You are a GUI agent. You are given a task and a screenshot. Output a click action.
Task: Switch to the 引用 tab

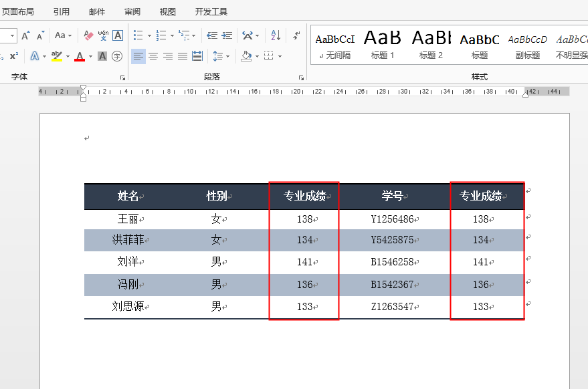(62, 12)
